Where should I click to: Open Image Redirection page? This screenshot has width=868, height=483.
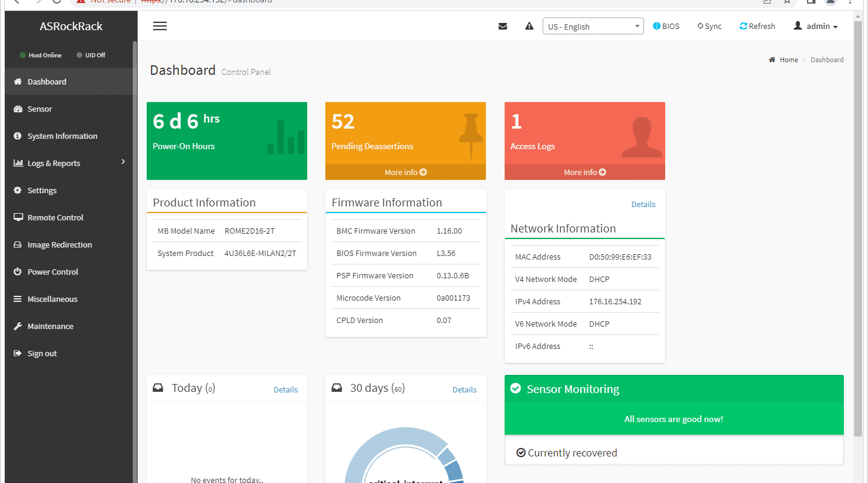click(x=70, y=245)
